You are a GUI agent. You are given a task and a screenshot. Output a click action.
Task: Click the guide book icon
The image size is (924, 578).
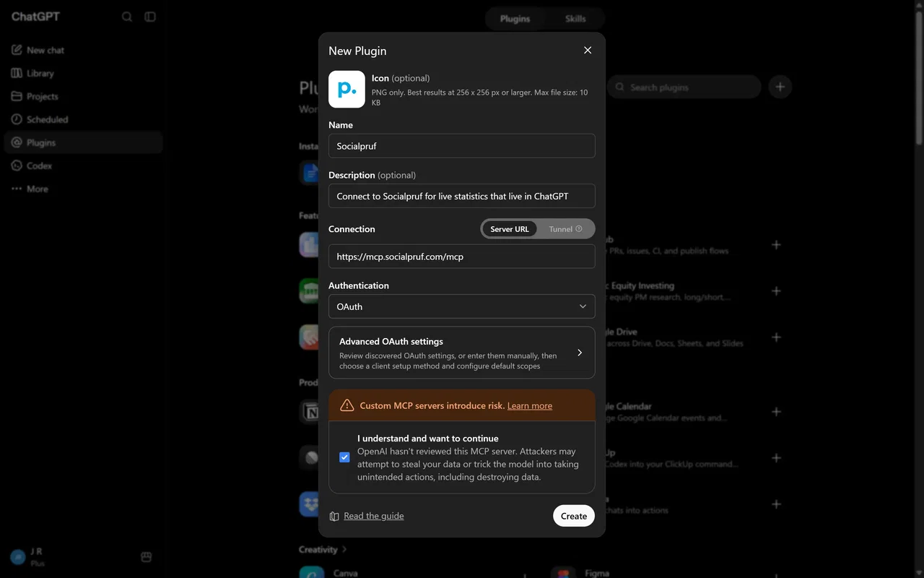click(x=334, y=516)
